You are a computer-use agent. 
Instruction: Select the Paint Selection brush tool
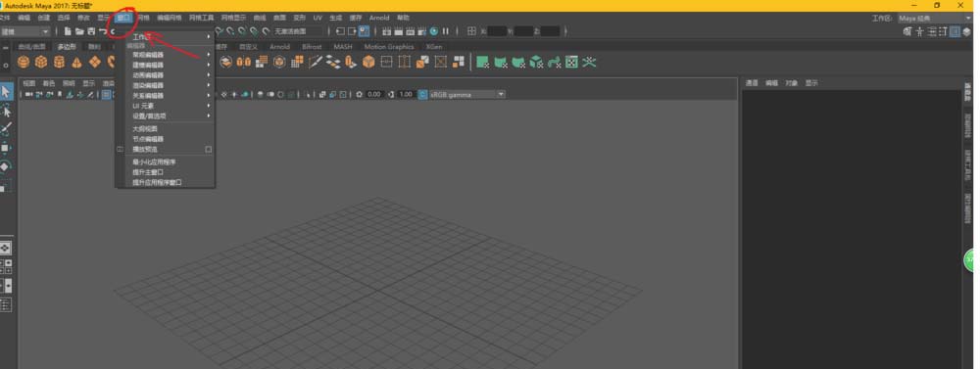[x=6, y=128]
